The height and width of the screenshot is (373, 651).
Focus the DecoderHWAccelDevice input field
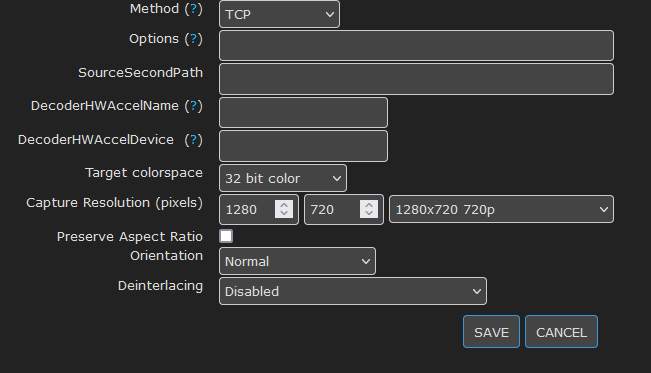point(303,146)
